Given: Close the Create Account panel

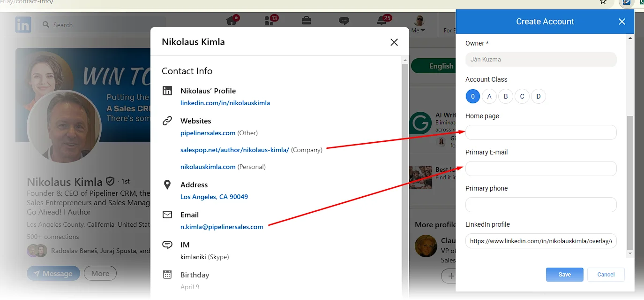Looking at the screenshot, I should pyautogui.click(x=622, y=22).
